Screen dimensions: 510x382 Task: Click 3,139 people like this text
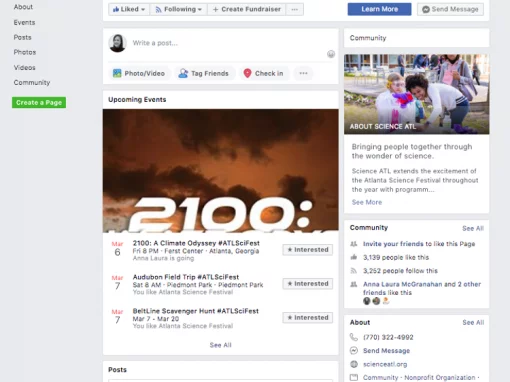(x=396, y=257)
